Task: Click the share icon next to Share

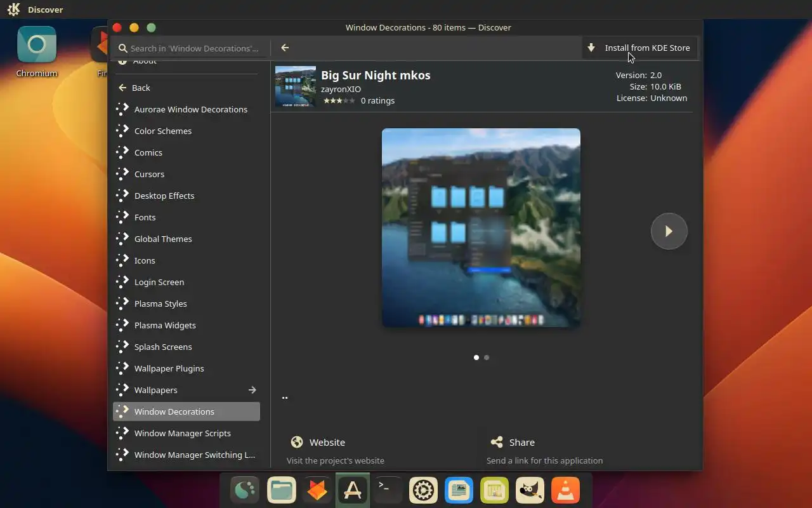Action: point(497,442)
